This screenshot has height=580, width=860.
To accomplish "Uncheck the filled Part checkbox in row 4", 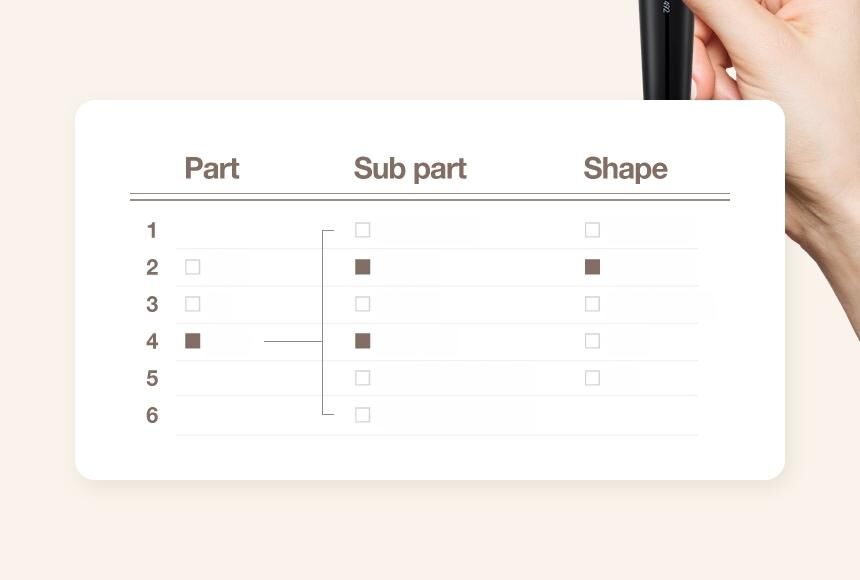I will (x=193, y=341).
